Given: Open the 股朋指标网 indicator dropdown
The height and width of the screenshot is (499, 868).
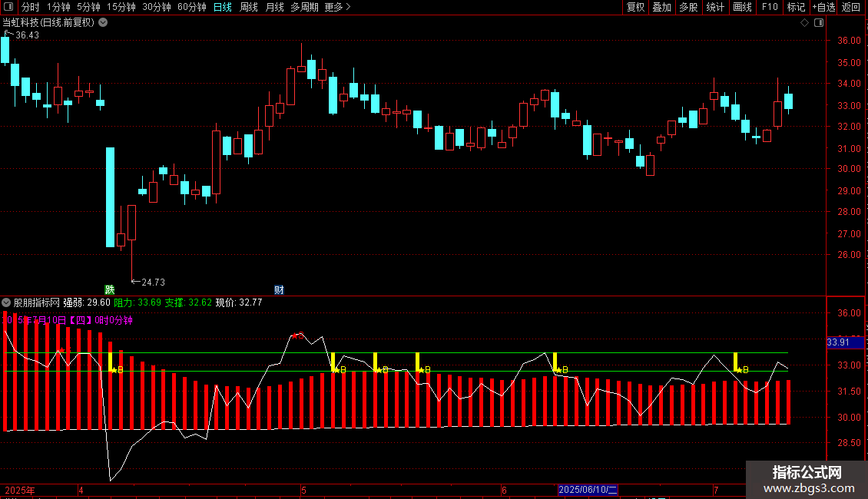Looking at the screenshot, I should click(x=6, y=302).
